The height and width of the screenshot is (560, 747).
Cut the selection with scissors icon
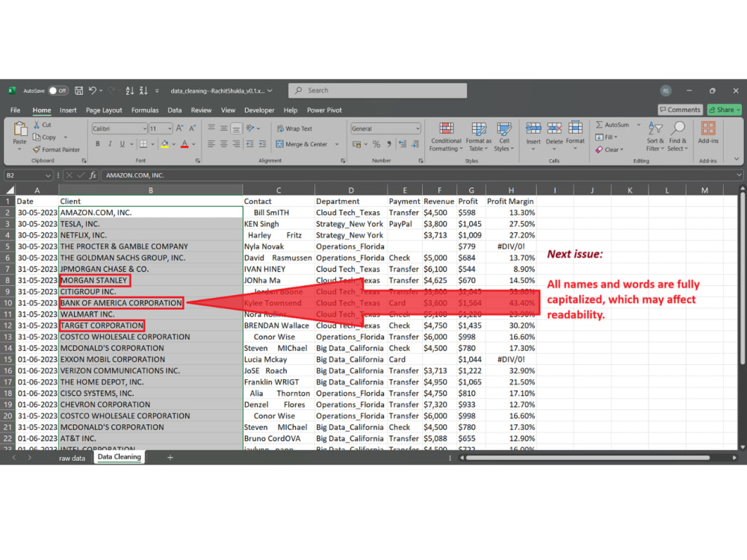coord(37,125)
